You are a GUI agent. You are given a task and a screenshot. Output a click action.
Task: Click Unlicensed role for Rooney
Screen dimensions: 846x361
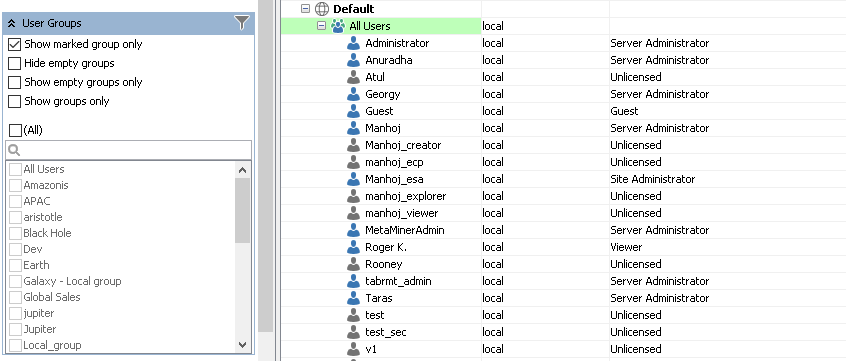pos(636,264)
